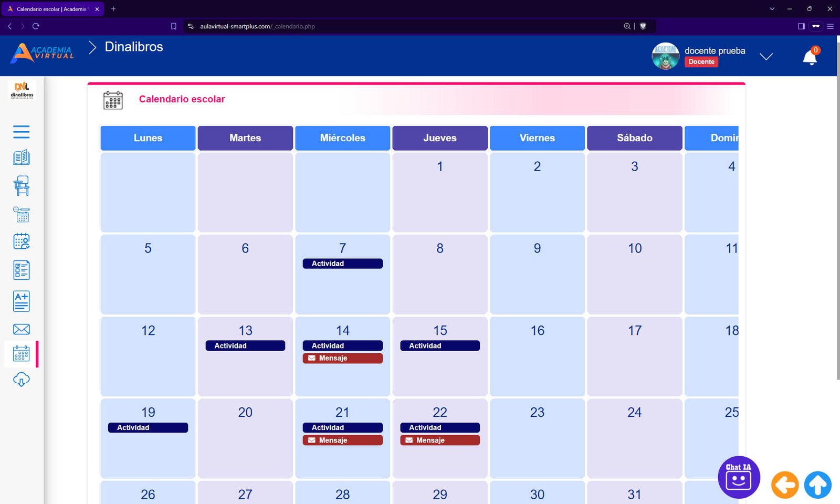Click the Calendario escolar heading
This screenshot has height=504, width=840.
click(182, 99)
